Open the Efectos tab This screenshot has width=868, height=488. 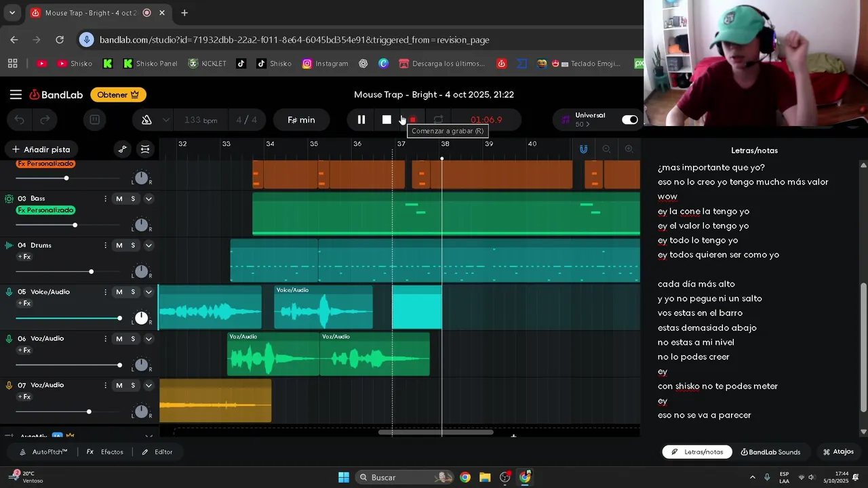(x=105, y=452)
